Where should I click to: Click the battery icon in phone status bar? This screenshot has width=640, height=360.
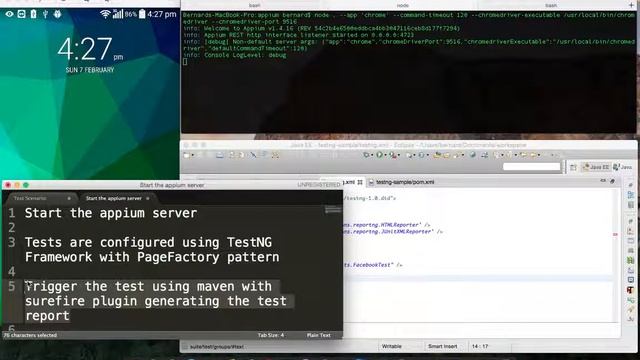tap(142, 14)
